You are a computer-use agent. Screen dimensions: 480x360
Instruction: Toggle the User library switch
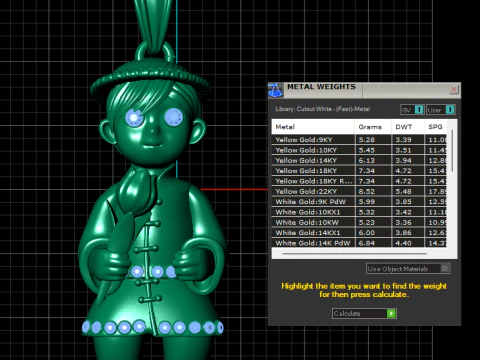(440, 110)
